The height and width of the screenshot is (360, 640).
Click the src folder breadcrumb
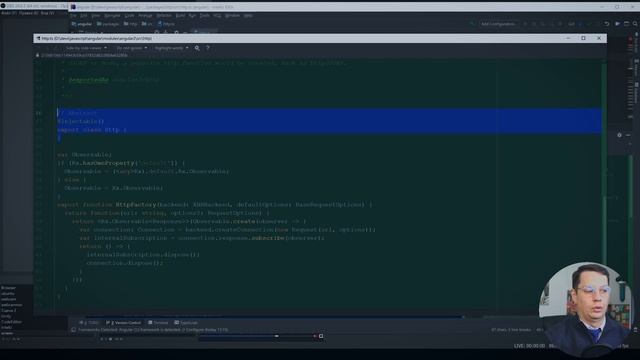coord(147,24)
